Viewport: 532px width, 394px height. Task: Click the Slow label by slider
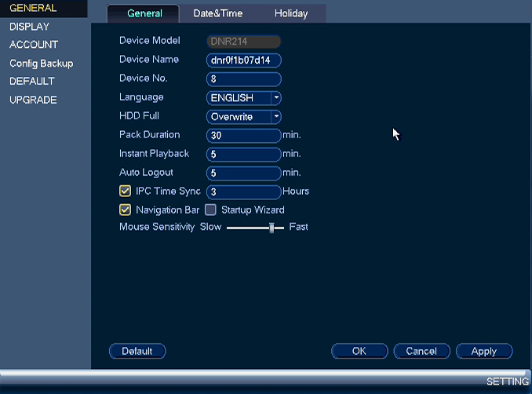pos(211,227)
